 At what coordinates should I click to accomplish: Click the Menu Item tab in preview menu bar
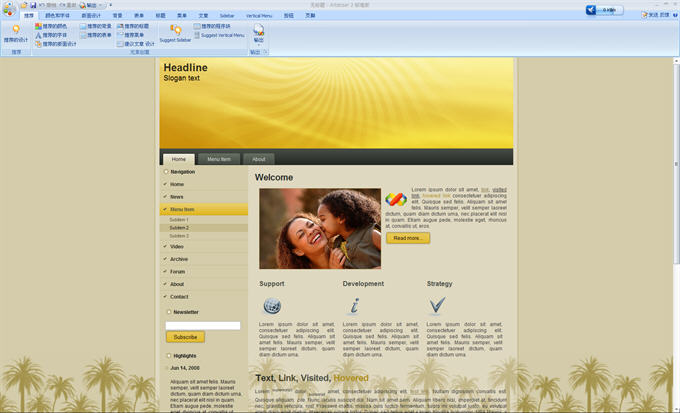[219, 159]
